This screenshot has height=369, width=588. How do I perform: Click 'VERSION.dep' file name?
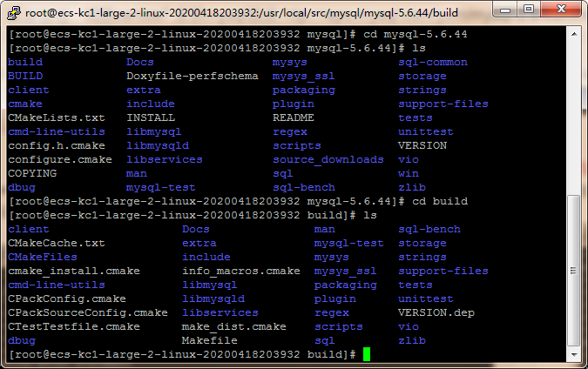click(436, 312)
